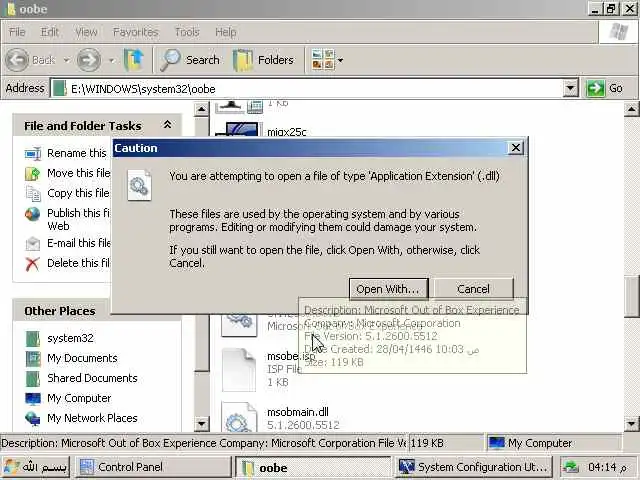Open the Forward history dropdown arrow

pos(111,60)
